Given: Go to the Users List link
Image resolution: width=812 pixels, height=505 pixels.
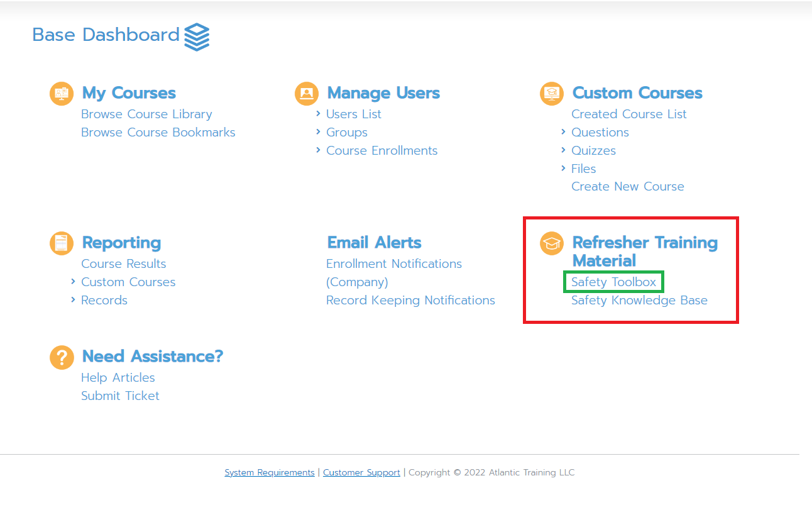Looking at the screenshot, I should pos(354,114).
